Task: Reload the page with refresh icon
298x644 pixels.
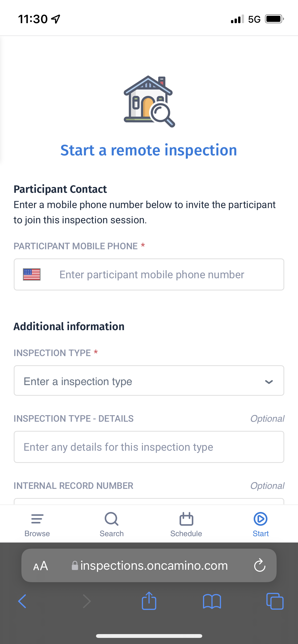Action: pyautogui.click(x=260, y=565)
